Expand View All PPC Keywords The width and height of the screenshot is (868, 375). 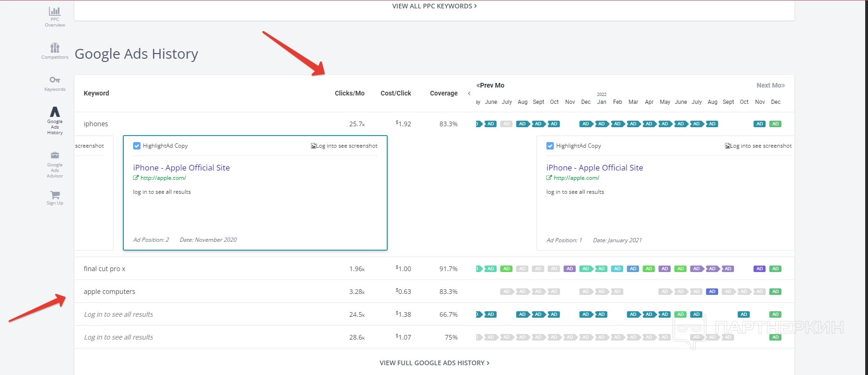[x=434, y=6]
